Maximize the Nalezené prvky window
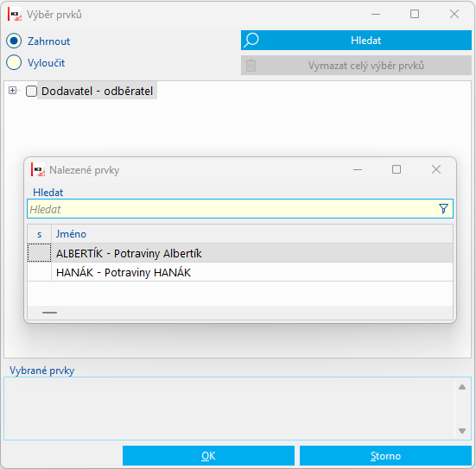The width and height of the screenshot is (476, 469). 397,169
